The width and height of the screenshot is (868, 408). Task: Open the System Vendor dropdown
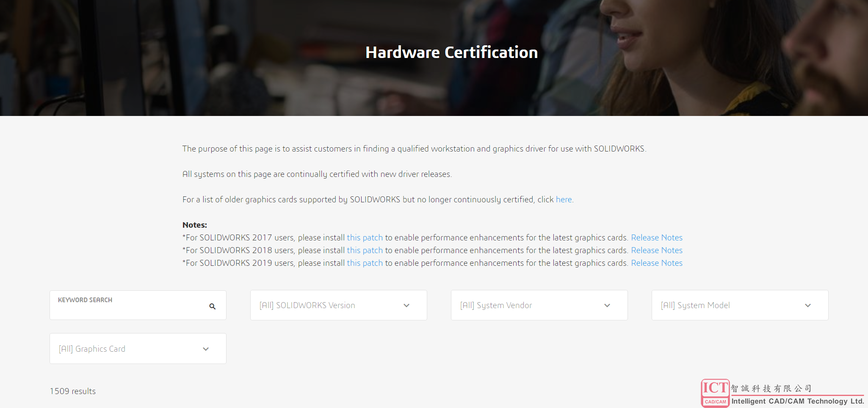[x=539, y=305]
